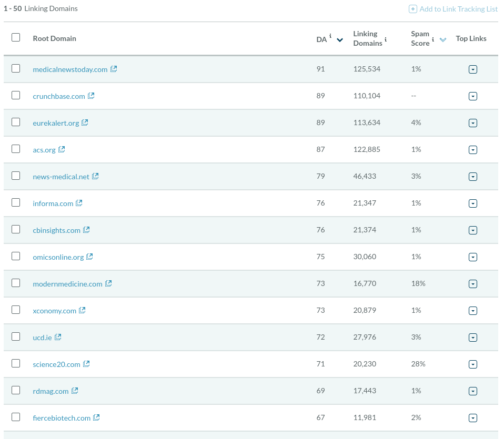Open external link icon beside acs.org
The height and width of the screenshot is (439, 504).
62,149
